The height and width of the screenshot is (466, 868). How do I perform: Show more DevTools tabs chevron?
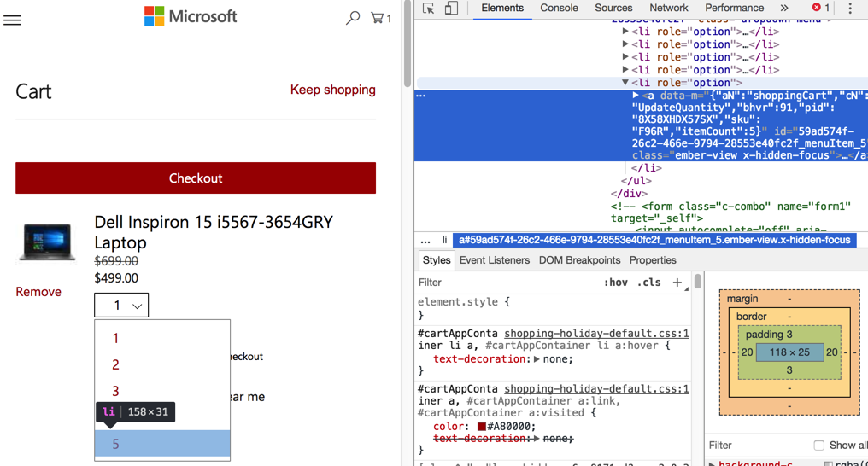(x=784, y=8)
